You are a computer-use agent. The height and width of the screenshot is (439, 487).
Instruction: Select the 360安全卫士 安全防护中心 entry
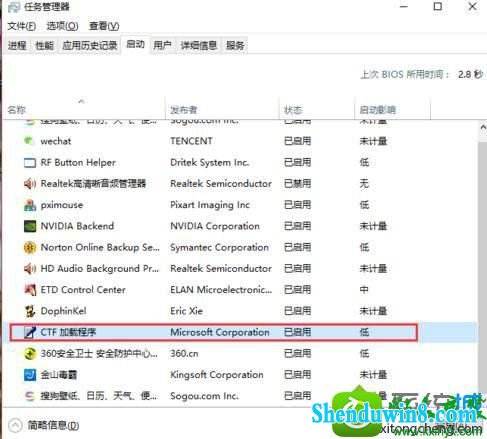(99, 354)
